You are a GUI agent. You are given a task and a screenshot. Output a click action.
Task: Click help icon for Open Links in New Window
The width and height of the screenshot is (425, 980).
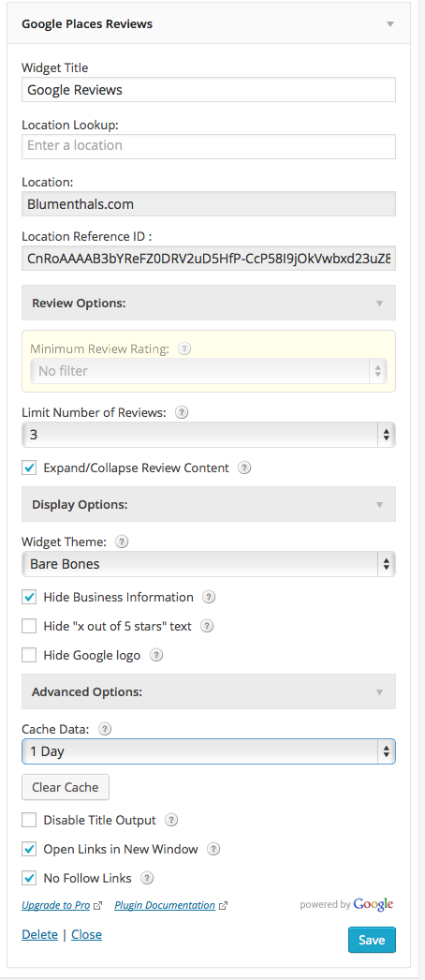click(213, 850)
